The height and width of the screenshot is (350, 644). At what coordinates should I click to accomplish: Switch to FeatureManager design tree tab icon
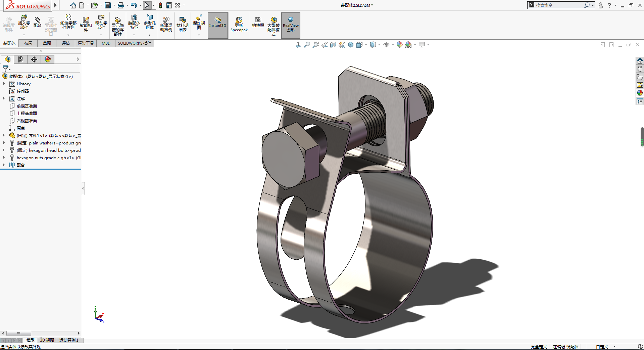click(7, 59)
